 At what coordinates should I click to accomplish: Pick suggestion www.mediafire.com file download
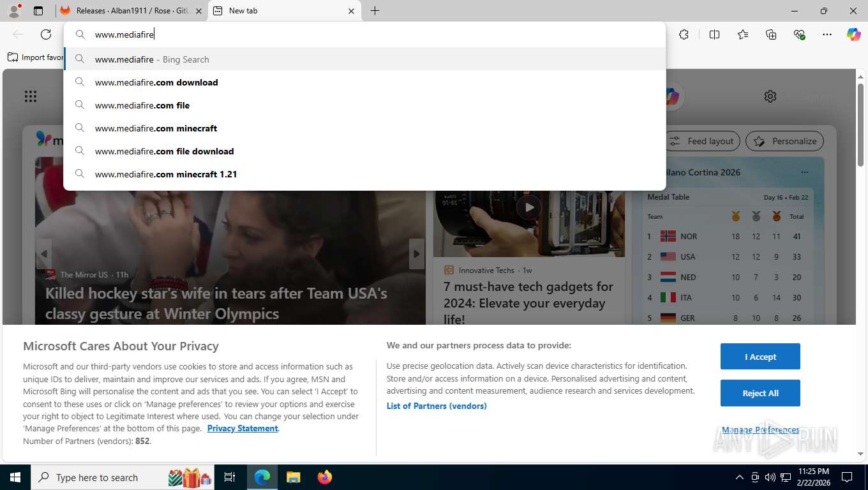[x=364, y=151]
